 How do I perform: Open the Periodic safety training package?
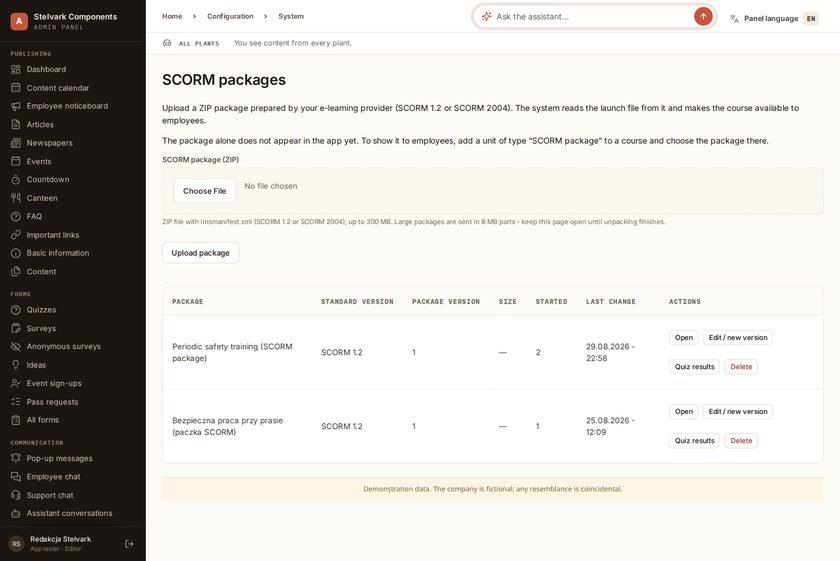tap(684, 338)
